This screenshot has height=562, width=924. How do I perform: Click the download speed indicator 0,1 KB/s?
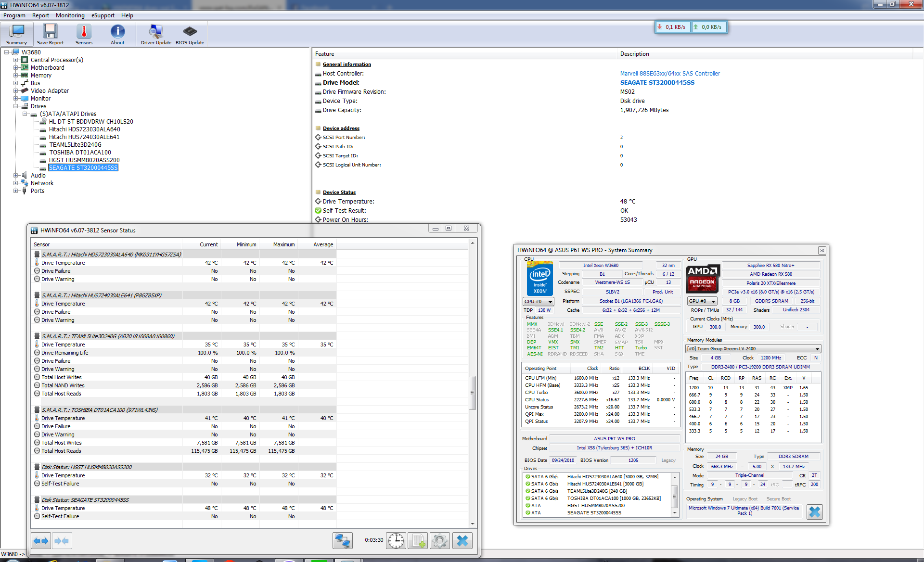[x=672, y=27]
